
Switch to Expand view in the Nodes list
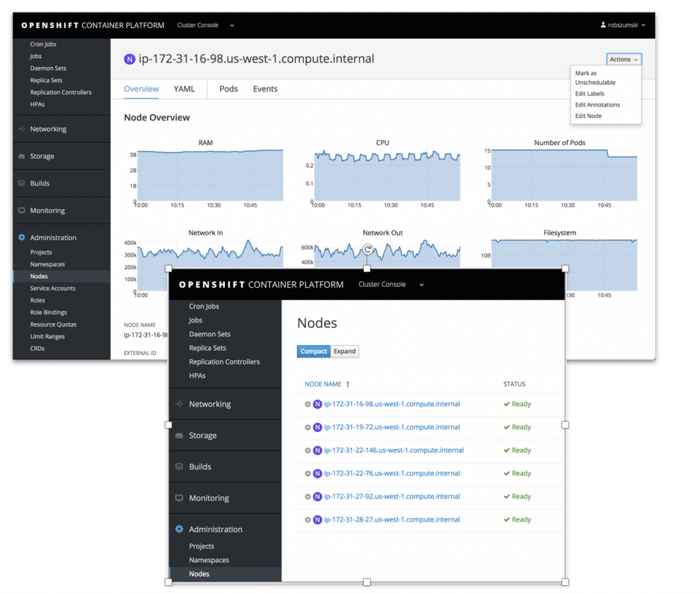click(344, 351)
